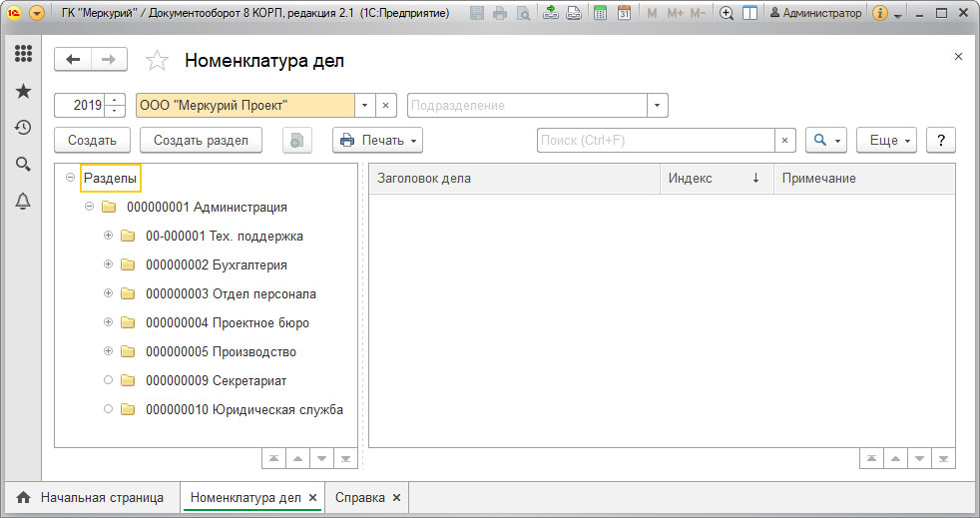Click the copy document icon button

pyautogui.click(x=296, y=141)
